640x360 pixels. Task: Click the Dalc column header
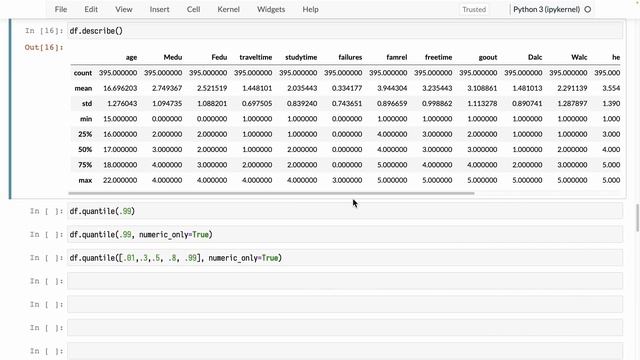535,58
